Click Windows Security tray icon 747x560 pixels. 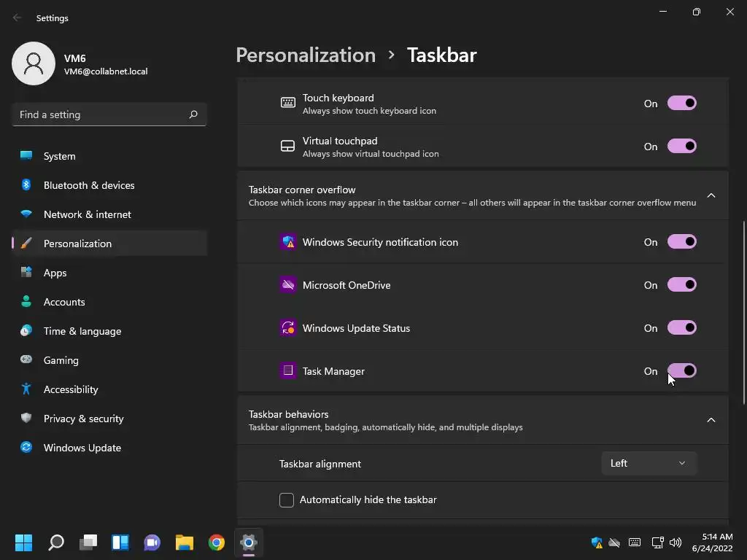tap(597, 542)
